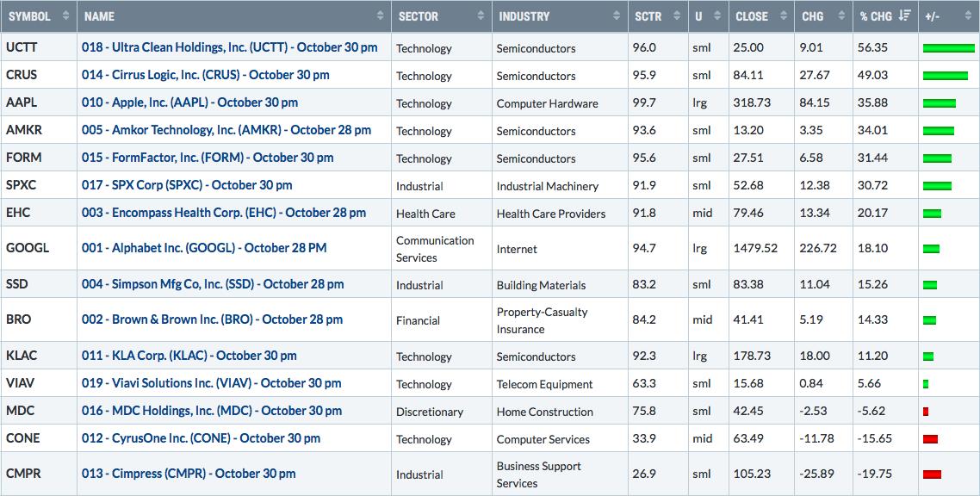Sort table by the SYMBOL column arrows
The height and width of the screenshot is (496, 980).
point(66,16)
